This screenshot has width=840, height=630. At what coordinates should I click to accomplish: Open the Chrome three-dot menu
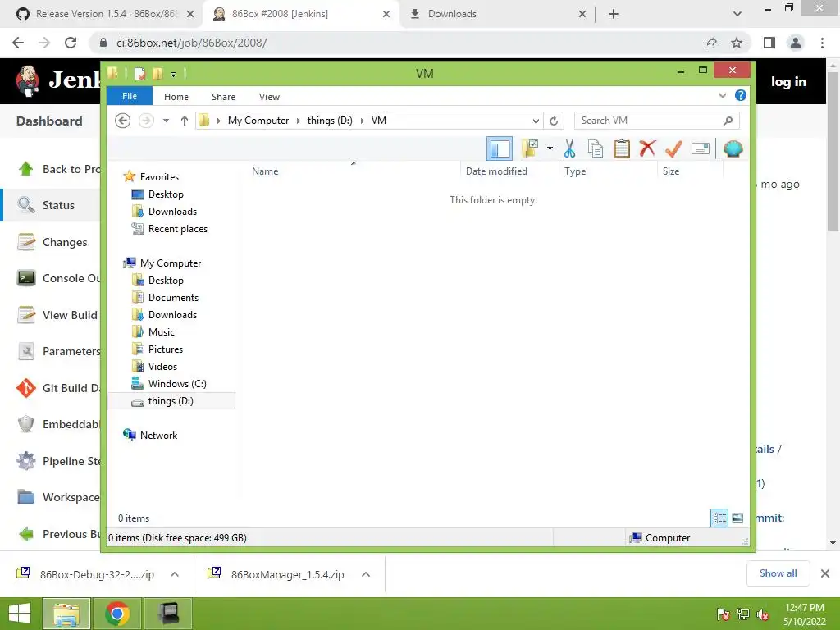click(822, 43)
